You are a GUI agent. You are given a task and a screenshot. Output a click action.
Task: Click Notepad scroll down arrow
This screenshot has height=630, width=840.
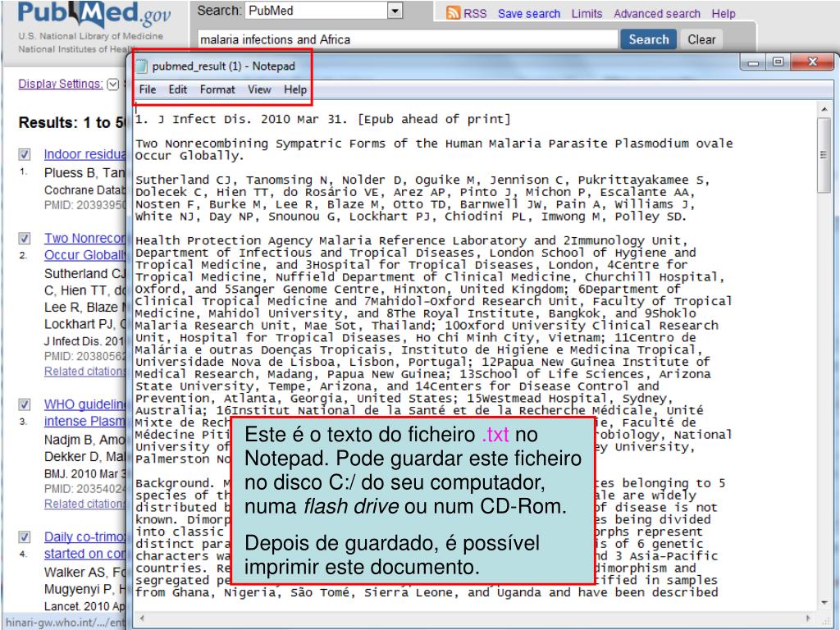click(x=824, y=603)
